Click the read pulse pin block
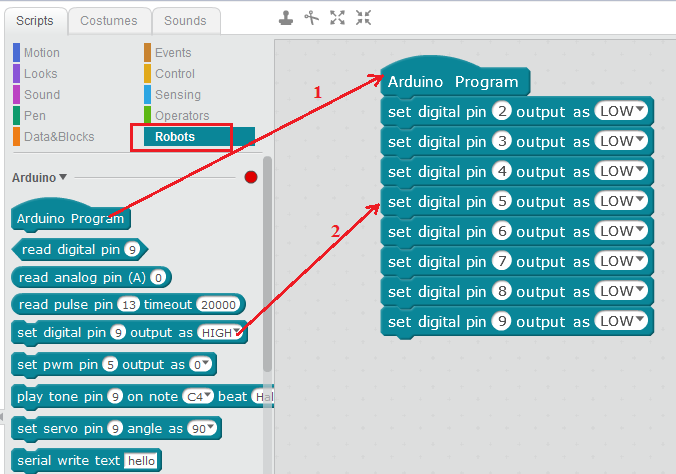 pos(128,304)
